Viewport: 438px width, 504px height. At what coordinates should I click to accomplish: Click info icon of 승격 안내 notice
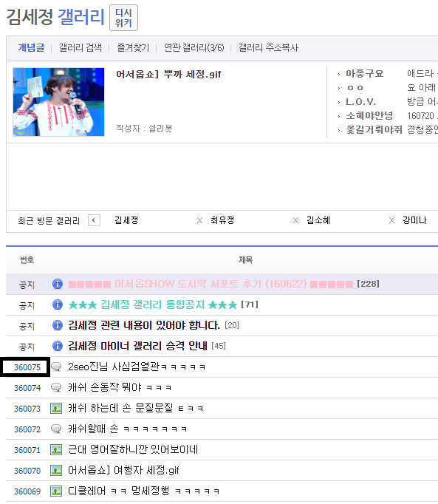(x=58, y=346)
